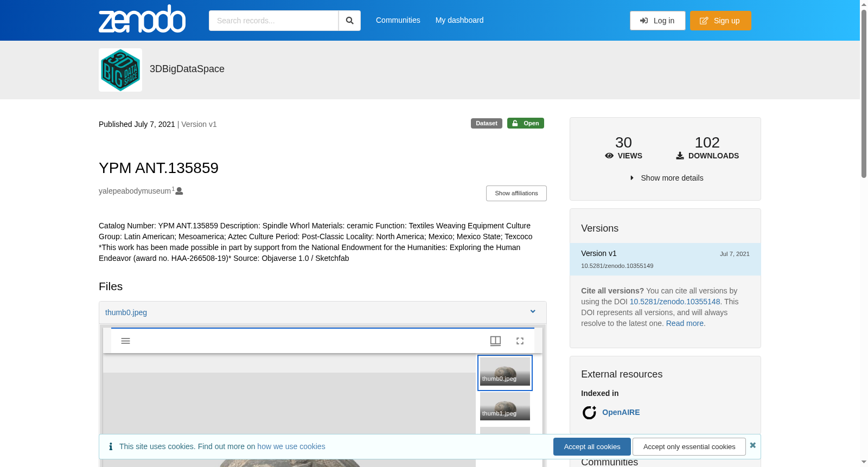Click the version DOI 10.5281/zenodo.10355149
868x467 pixels.
point(617,266)
